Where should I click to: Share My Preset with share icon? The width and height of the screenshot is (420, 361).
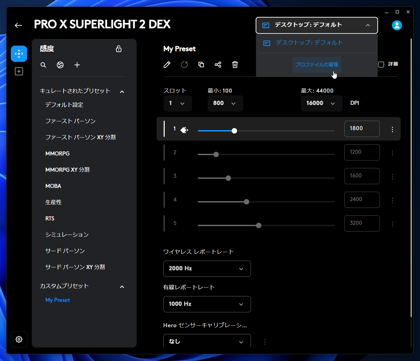tap(218, 64)
